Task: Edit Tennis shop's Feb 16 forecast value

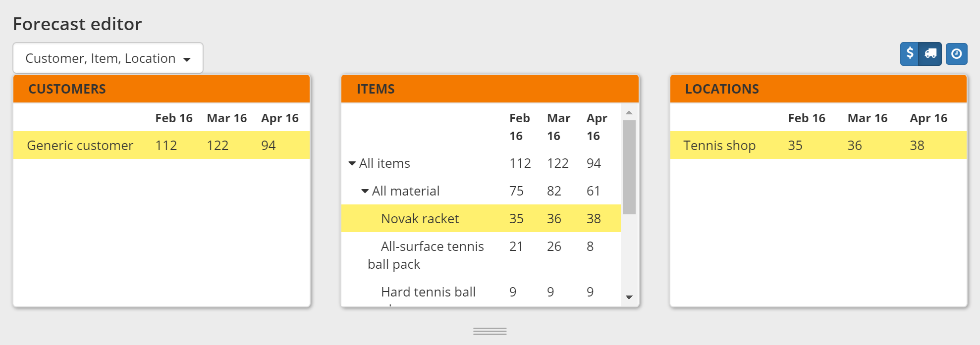Action: [x=795, y=145]
